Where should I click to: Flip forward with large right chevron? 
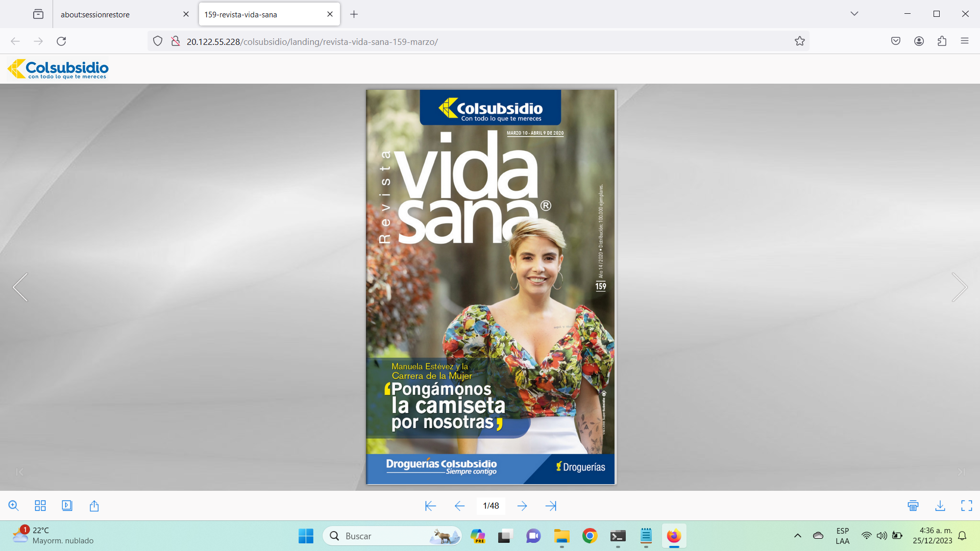tap(959, 287)
